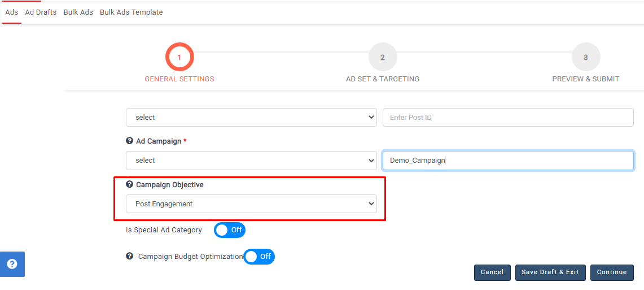This screenshot has width=644, height=290.
Task: Click help icon beside Campaign Objective label
Action: point(130,184)
